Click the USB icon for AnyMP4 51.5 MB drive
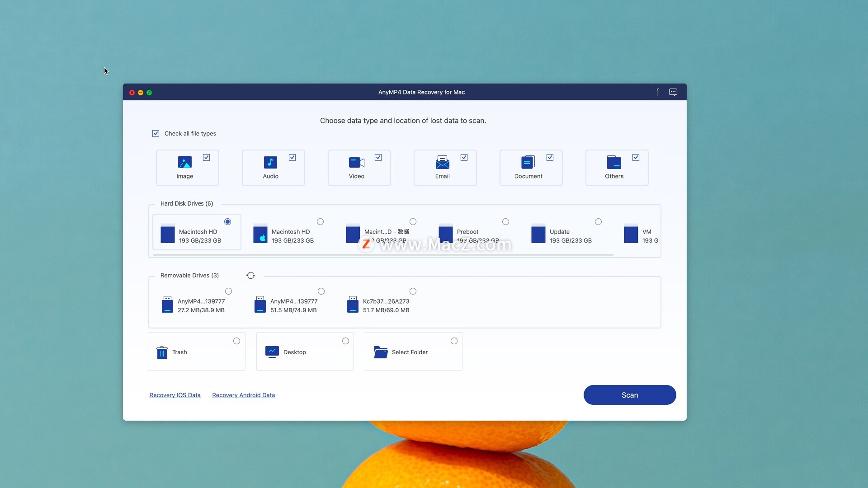This screenshot has width=868, height=488. 260,305
